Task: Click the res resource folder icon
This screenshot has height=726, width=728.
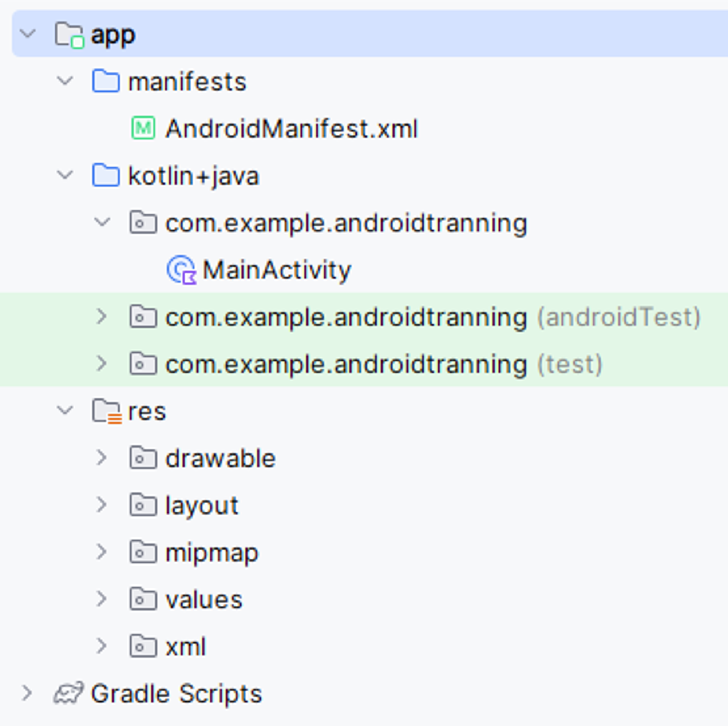Action: (107, 411)
